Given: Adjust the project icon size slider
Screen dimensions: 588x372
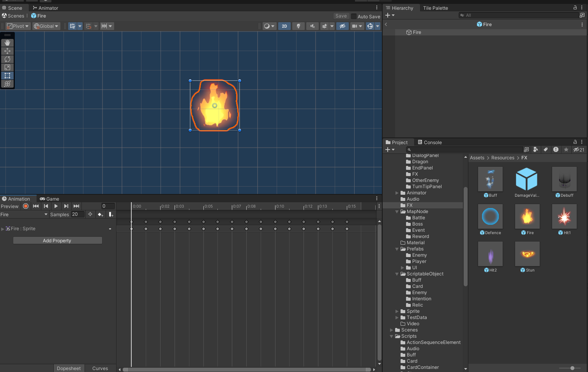Looking at the screenshot, I should click(x=572, y=368).
